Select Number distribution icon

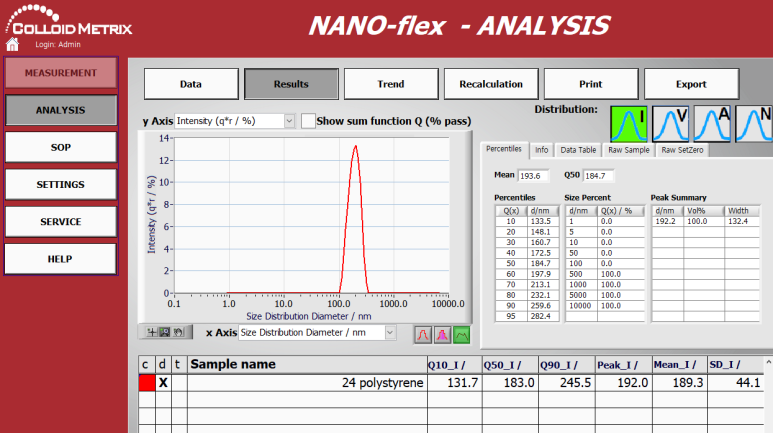coord(754,124)
